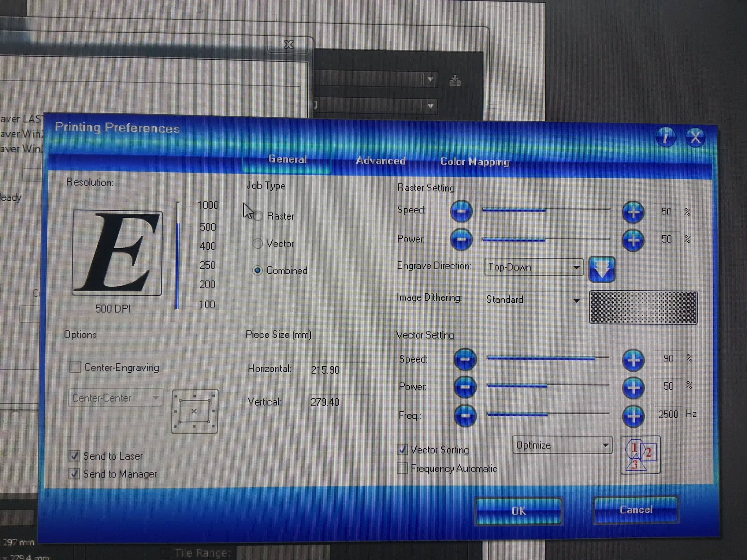Switch to the Color Mapping tab
The width and height of the screenshot is (747, 560).
(475, 162)
